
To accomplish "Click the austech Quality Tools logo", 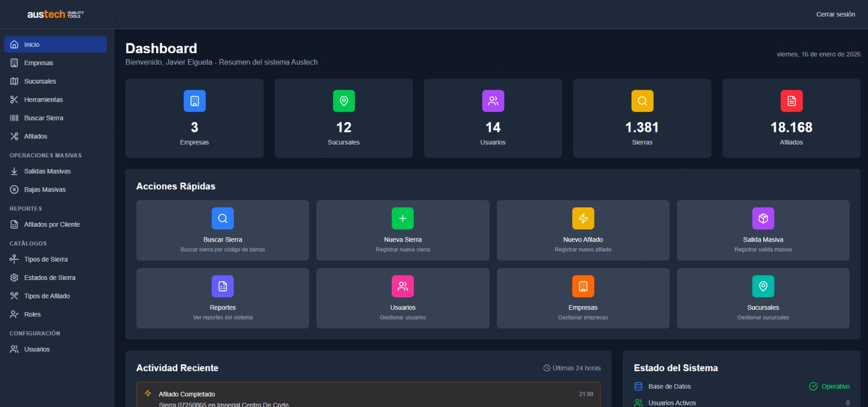I will point(56,14).
